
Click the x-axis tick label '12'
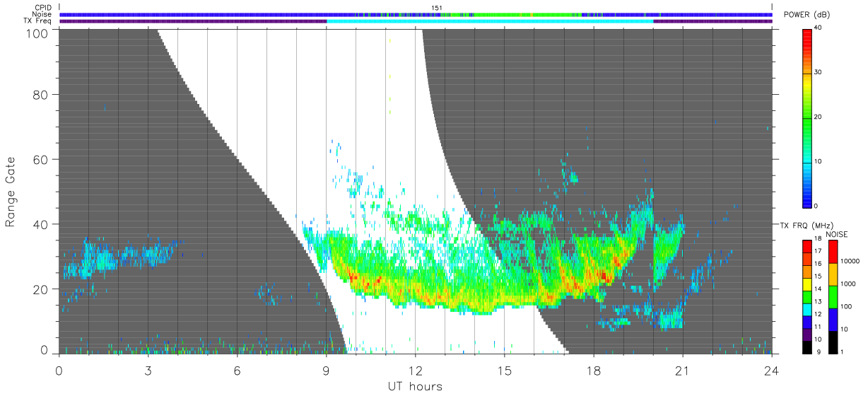point(415,369)
